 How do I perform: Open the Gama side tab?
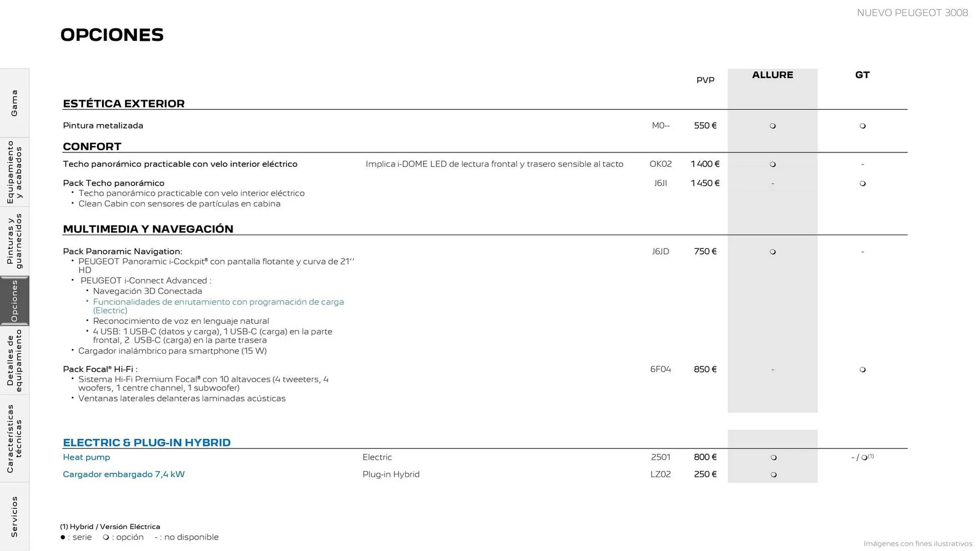(x=14, y=103)
